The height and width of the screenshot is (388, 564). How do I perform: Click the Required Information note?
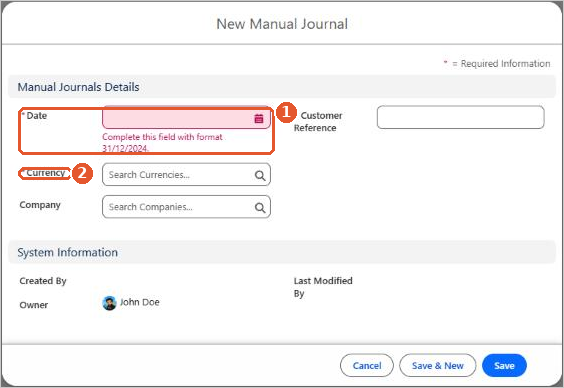click(x=497, y=64)
